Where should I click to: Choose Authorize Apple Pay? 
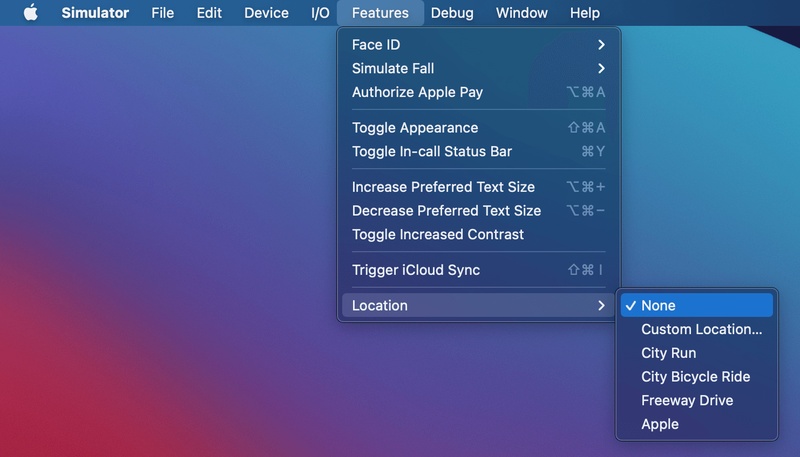478,92
